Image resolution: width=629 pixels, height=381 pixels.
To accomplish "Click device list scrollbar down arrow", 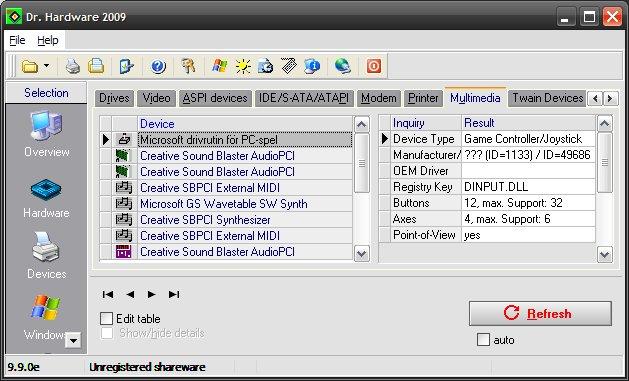I will (x=362, y=253).
